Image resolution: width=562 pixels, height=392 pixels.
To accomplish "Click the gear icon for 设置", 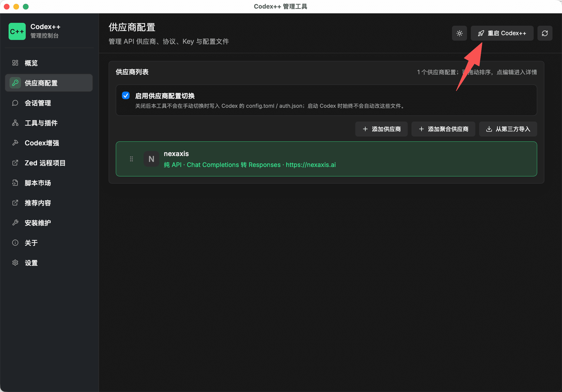I will (x=15, y=263).
